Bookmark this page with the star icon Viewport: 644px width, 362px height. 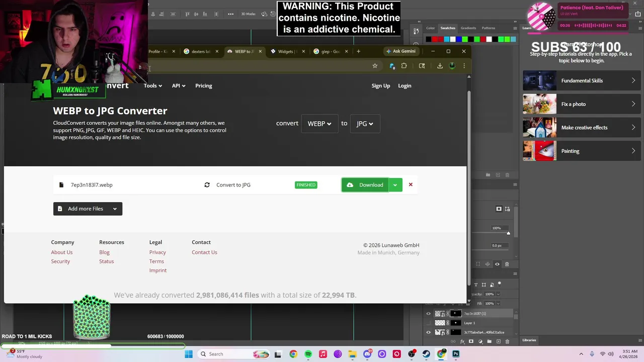[x=375, y=66]
